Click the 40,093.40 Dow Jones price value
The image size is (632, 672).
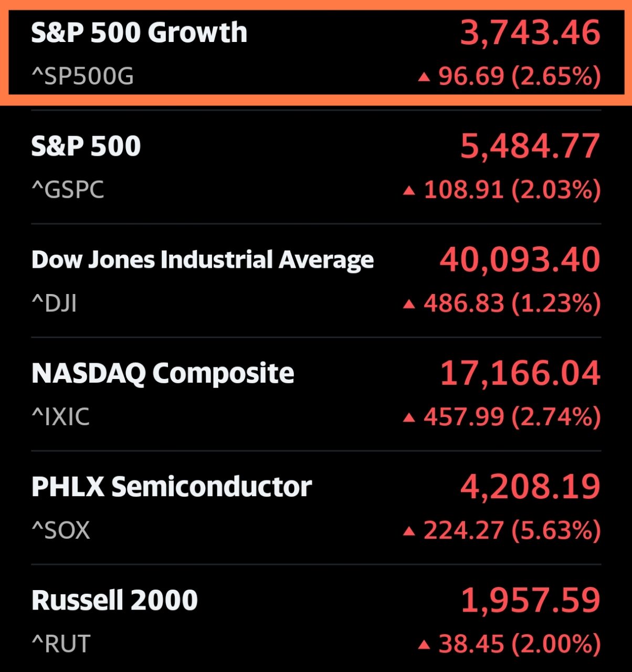[518, 259]
